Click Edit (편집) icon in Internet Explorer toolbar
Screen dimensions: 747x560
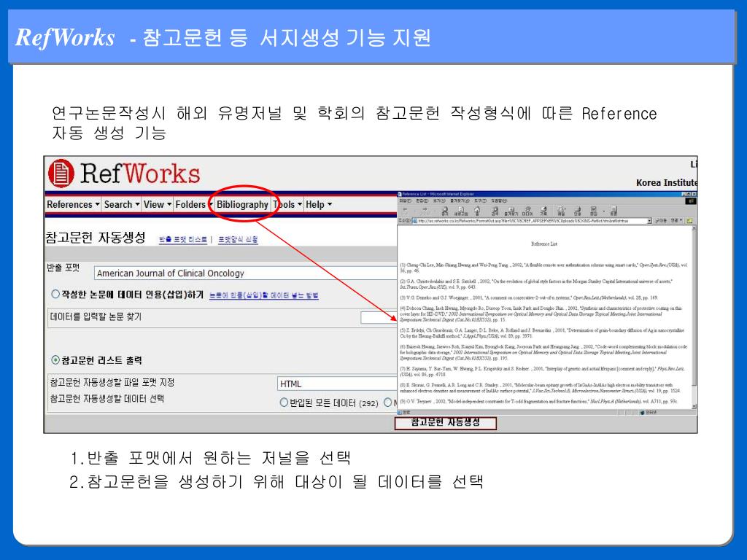coord(594,211)
